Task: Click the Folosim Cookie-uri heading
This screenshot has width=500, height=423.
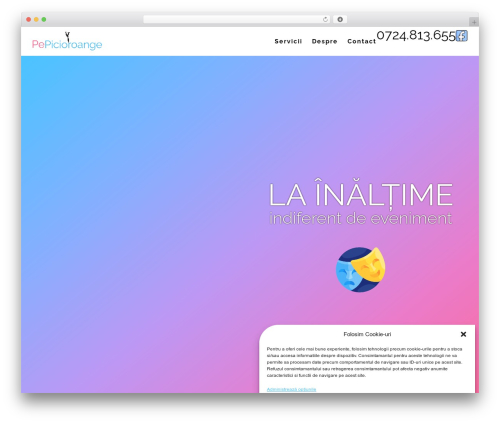Action: click(x=367, y=334)
